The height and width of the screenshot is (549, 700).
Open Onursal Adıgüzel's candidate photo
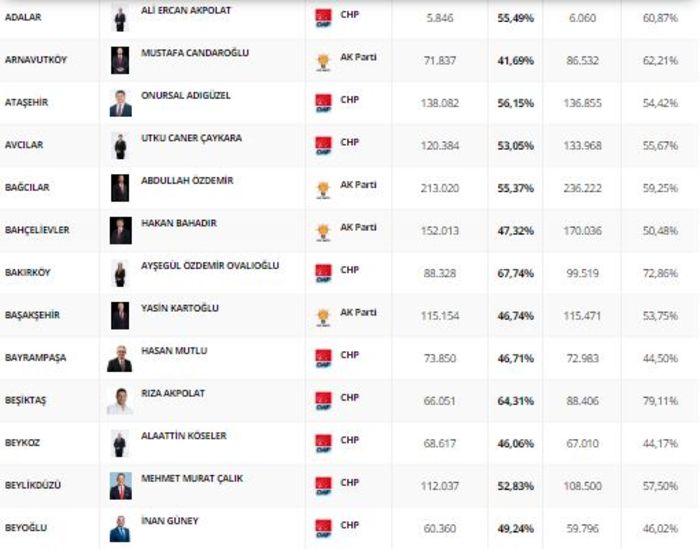[120, 103]
